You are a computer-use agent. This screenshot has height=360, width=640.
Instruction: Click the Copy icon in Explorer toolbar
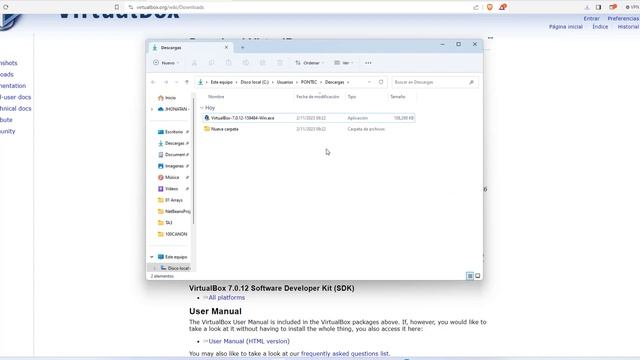(211, 63)
